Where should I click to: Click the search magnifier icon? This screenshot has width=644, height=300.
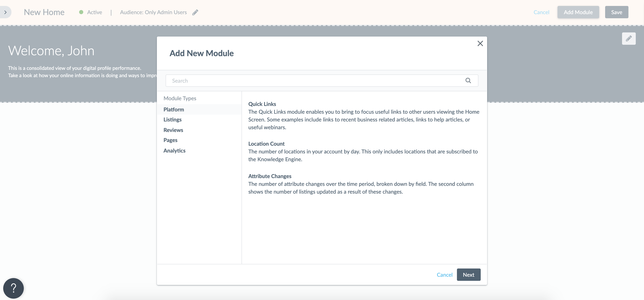coord(468,81)
